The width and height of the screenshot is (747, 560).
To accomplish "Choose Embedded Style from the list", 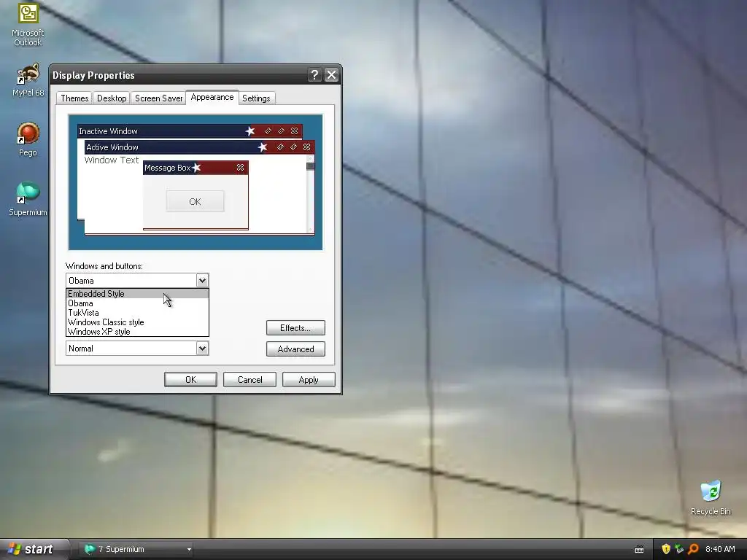I will [x=137, y=294].
